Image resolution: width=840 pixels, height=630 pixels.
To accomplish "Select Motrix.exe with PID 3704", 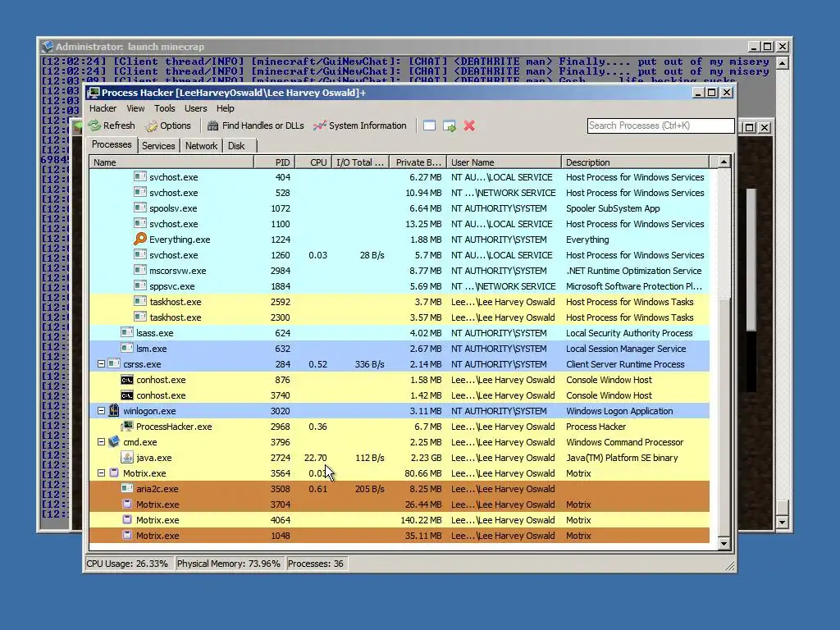I will click(x=399, y=504).
